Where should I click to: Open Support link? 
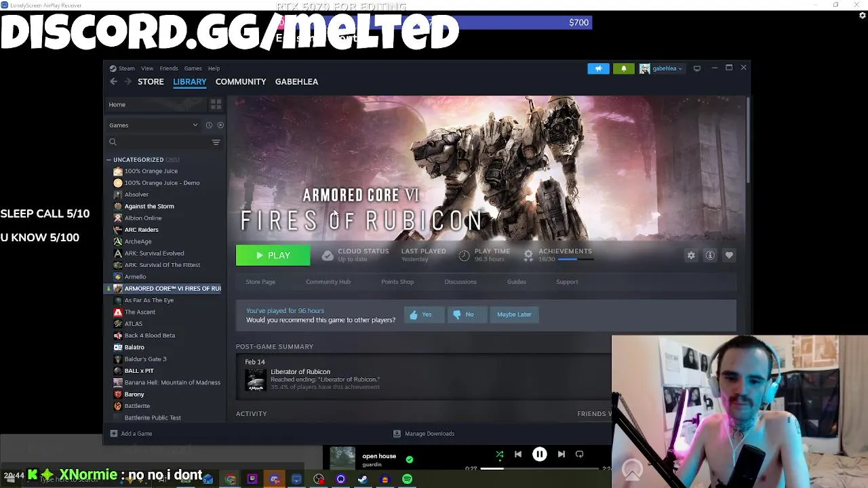567,282
